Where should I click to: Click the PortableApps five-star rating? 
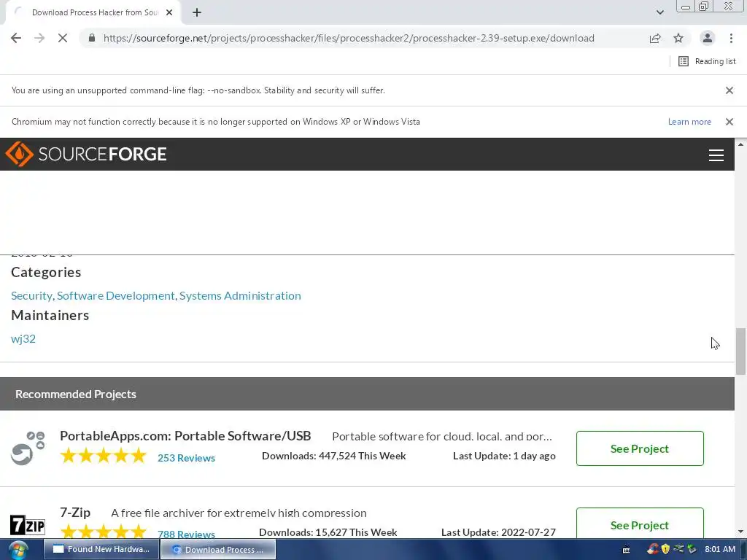tap(104, 456)
